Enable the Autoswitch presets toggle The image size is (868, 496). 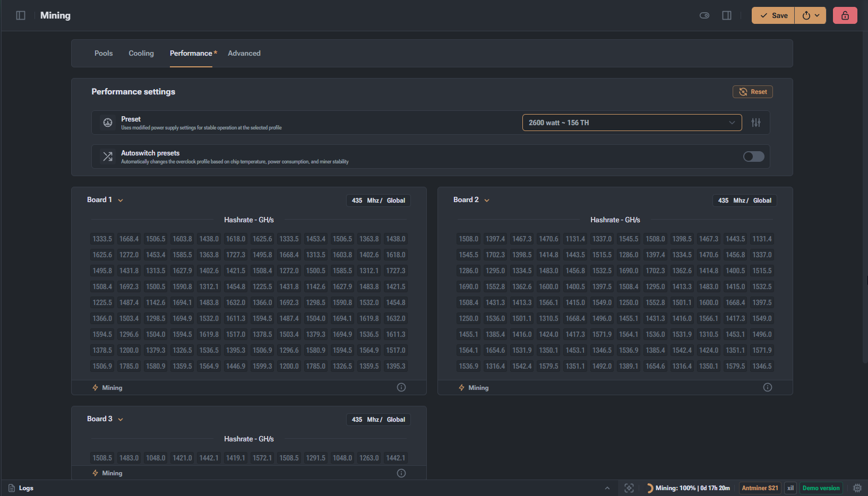click(753, 156)
